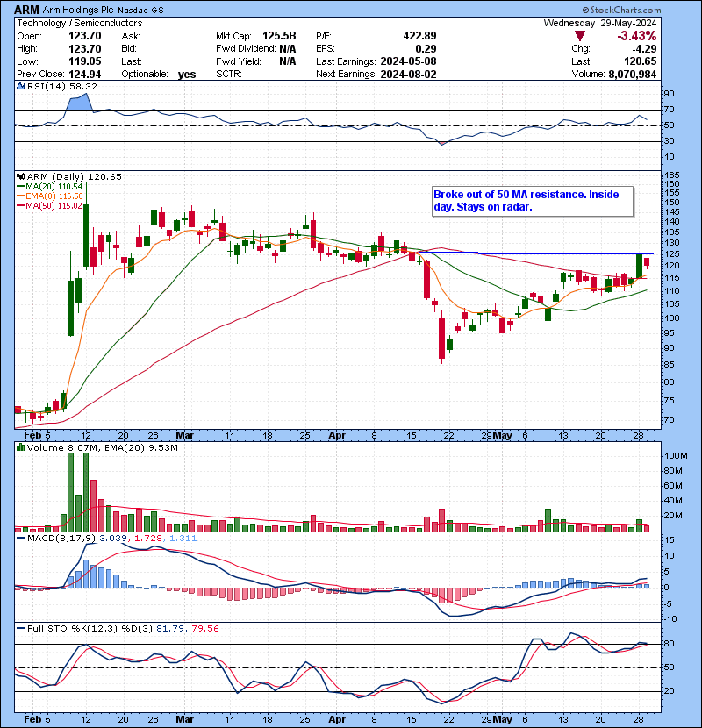Click the Next Earnings date 2024-08-02
The height and width of the screenshot is (728, 702).
(x=408, y=75)
